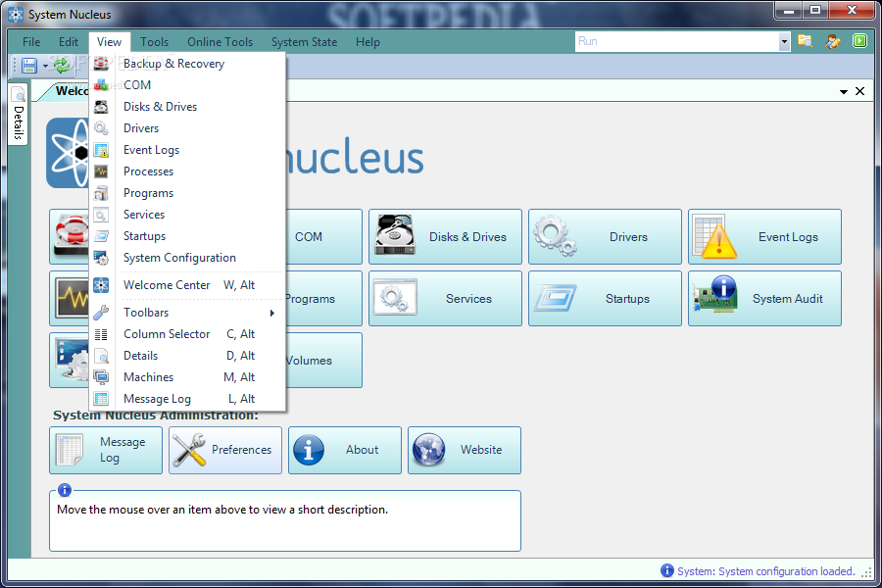
Task: Select Message Log in the View menu
Action: pos(187,399)
